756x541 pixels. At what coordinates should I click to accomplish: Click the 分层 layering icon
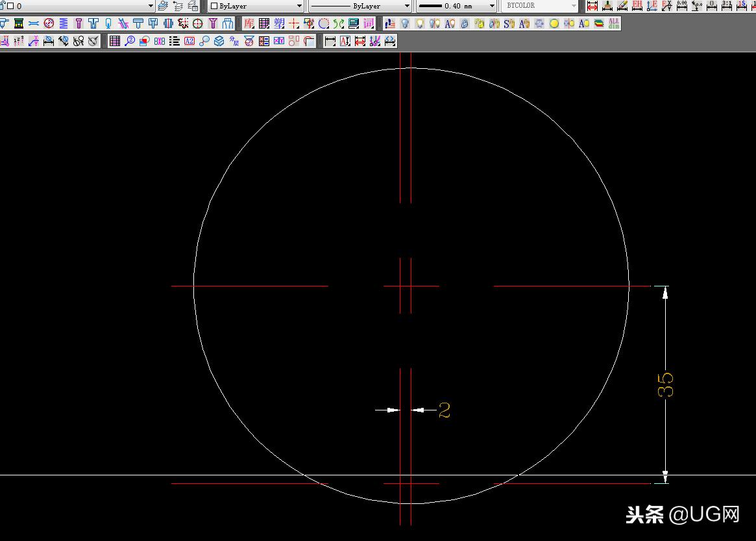pyautogui.click(x=234, y=42)
